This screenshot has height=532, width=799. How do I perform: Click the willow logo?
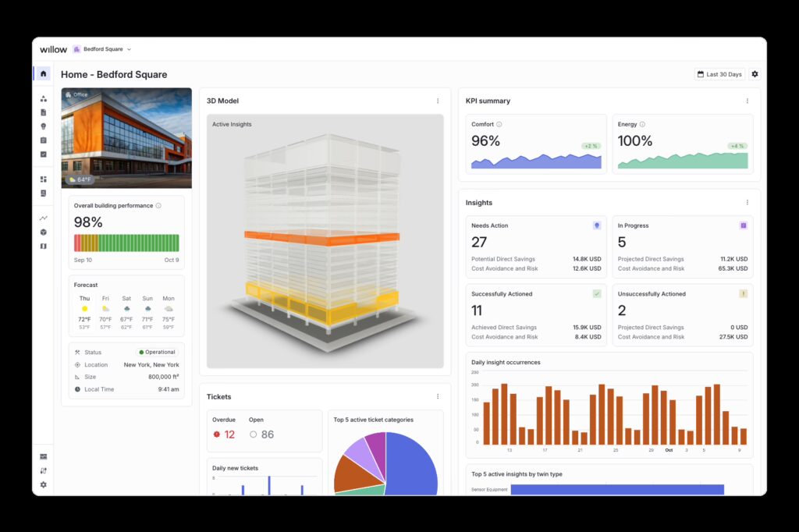click(x=54, y=49)
